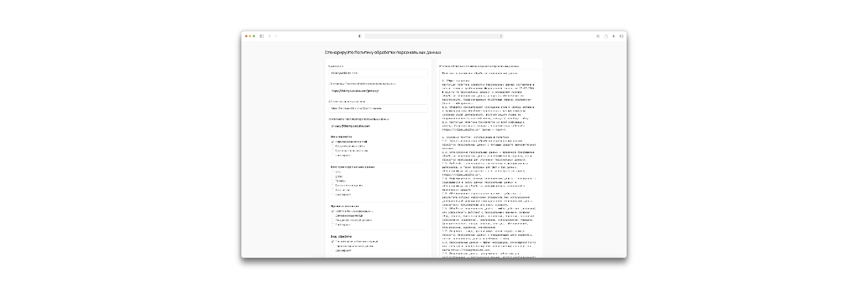Minimize Safari with the yellow button
The width and height of the screenshot is (868, 289).
(250, 36)
